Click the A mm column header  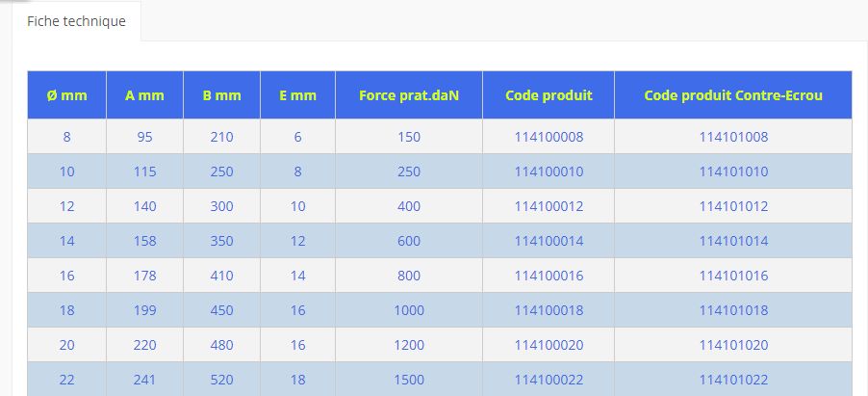(144, 95)
